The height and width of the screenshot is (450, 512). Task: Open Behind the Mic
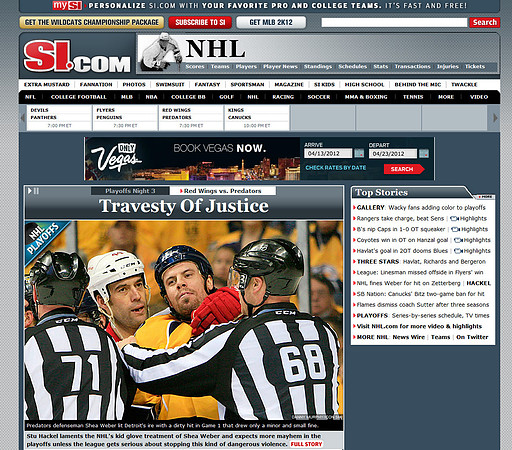click(x=418, y=84)
